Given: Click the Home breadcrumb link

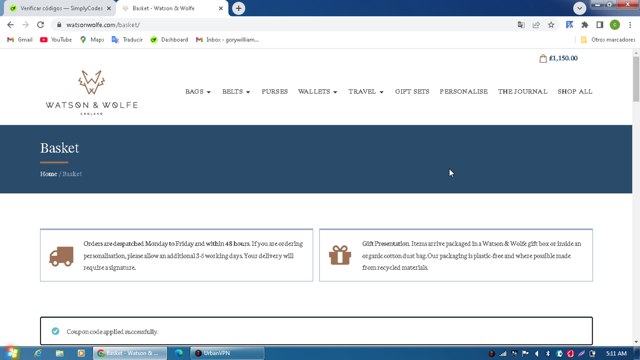Looking at the screenshot, I should [48, 174].
